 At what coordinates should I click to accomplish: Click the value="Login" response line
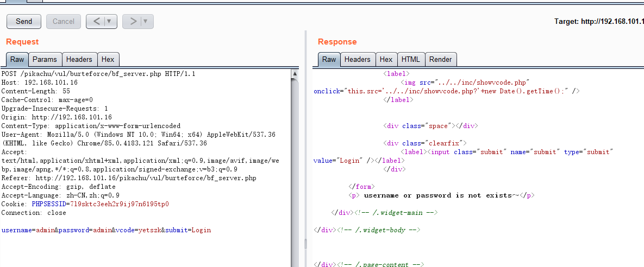coord(359,161)
